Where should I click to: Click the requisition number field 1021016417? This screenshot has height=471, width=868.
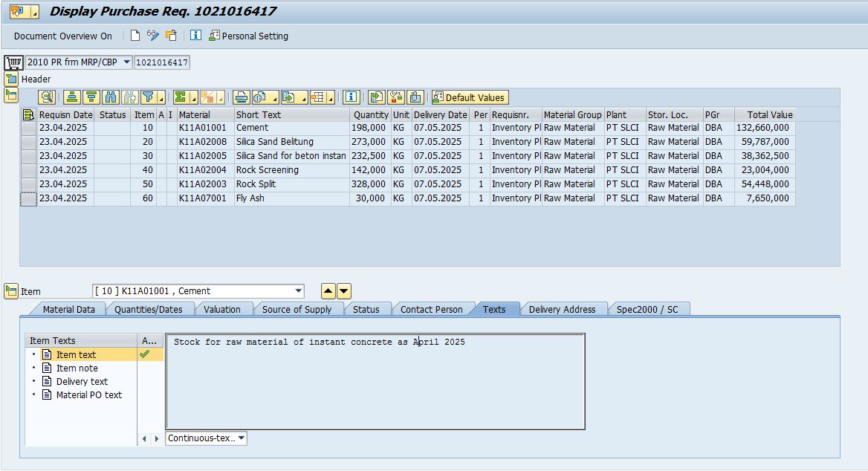click(x=162, y=62)
